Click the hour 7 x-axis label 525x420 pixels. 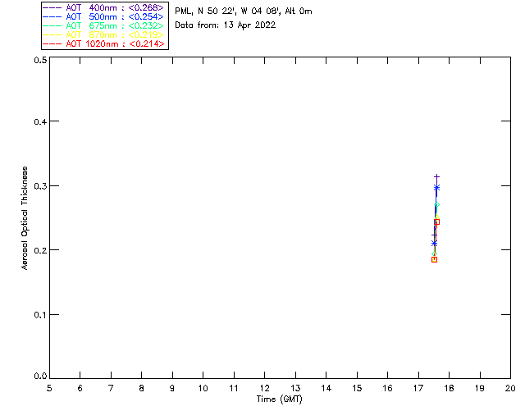[x=111, y=388]
